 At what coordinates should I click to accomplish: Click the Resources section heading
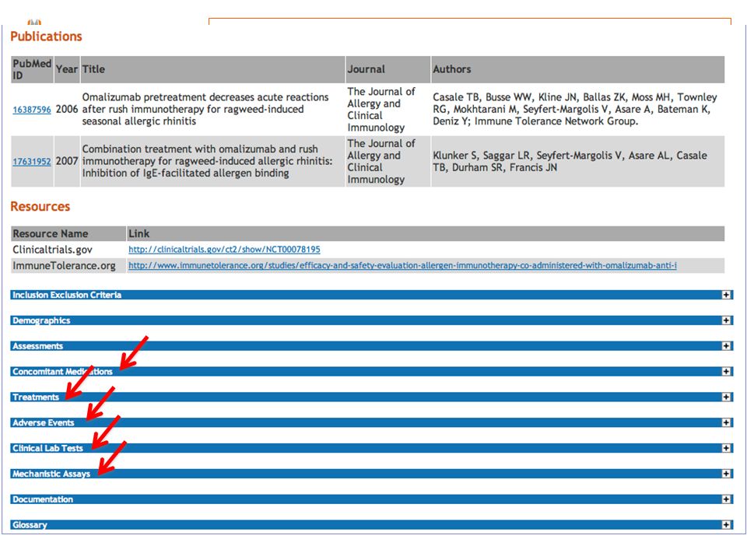pyautogui.click(x=40, y=206)
